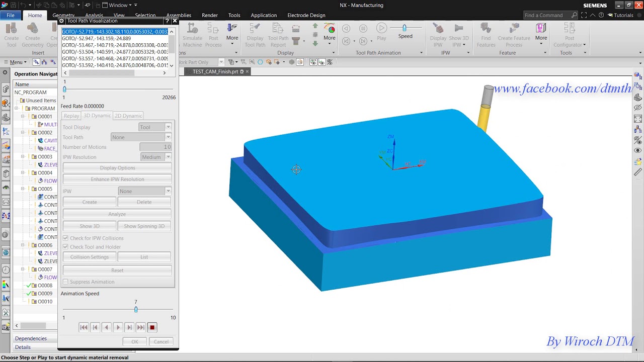The width and height of the screenshot is (644, 362).
Task: Click the Animation Speed slider handle
Action: (136, 309)
